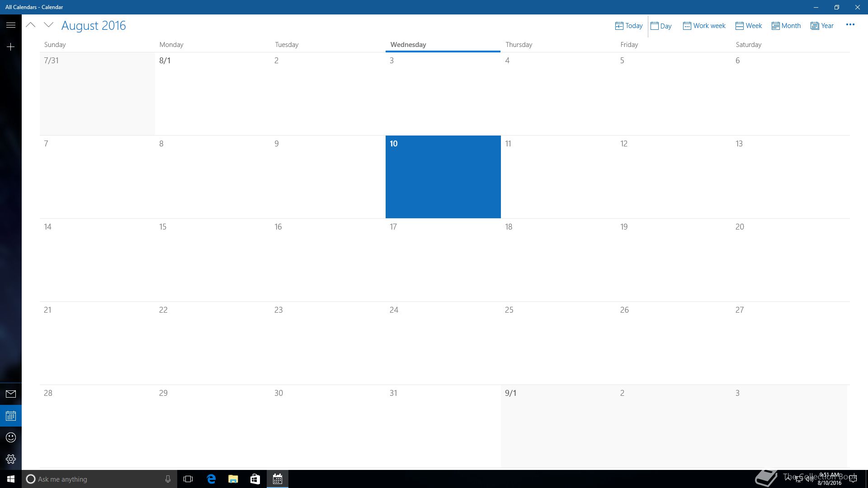Select August 15 day cell

click(x=212, y=260)
